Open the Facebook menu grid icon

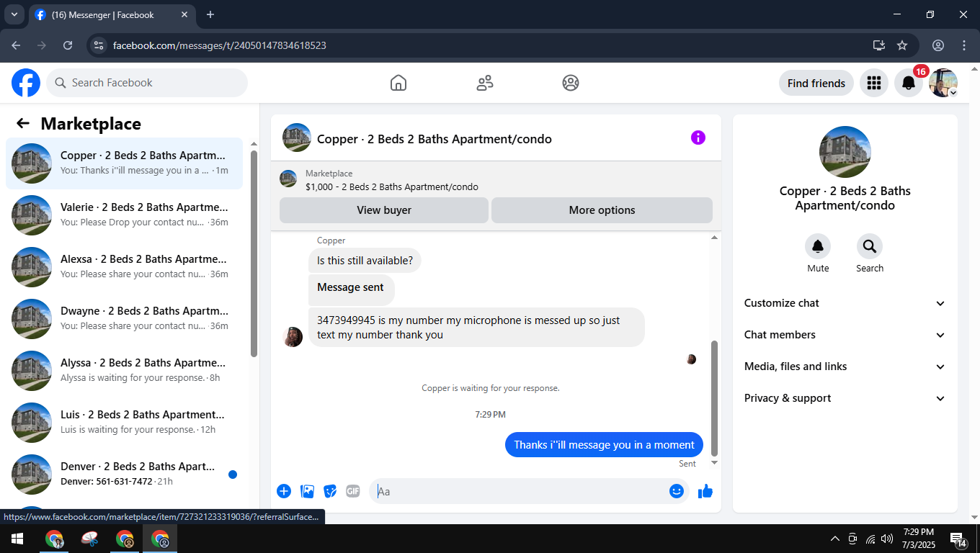click(874, 83)
